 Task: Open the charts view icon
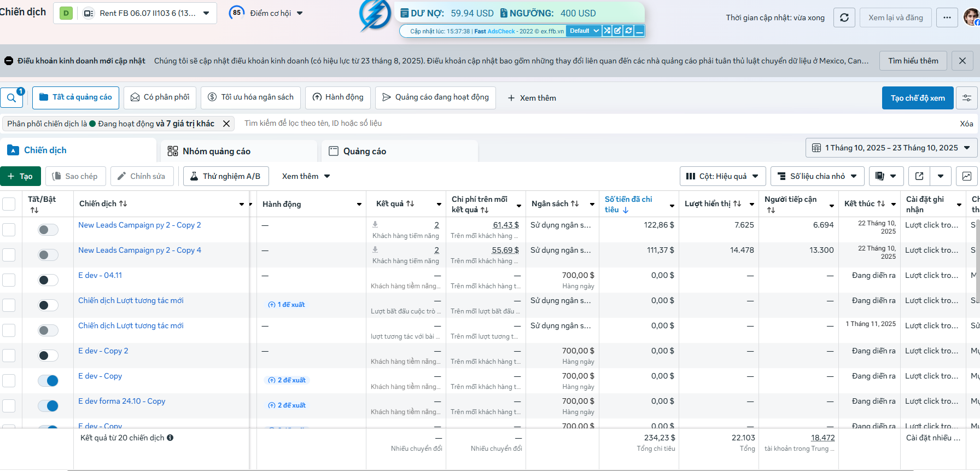point(967,176)
